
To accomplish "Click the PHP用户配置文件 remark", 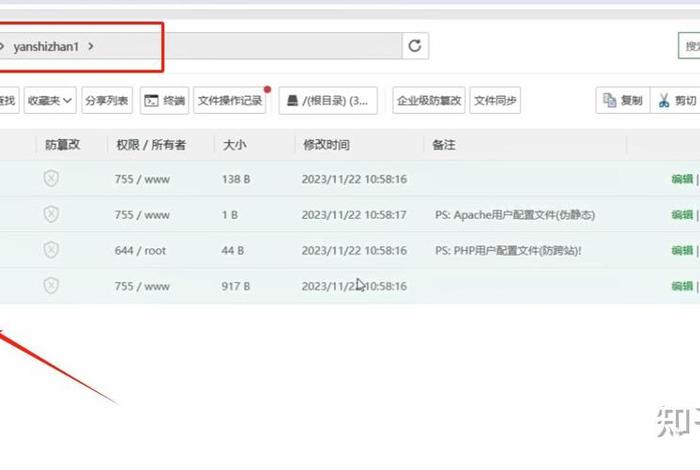I will pyautogui.click(x=508, y=250).
